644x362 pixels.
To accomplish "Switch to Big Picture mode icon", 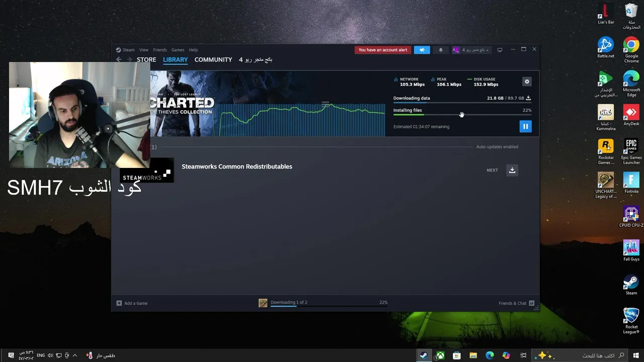I will point(500,50).
